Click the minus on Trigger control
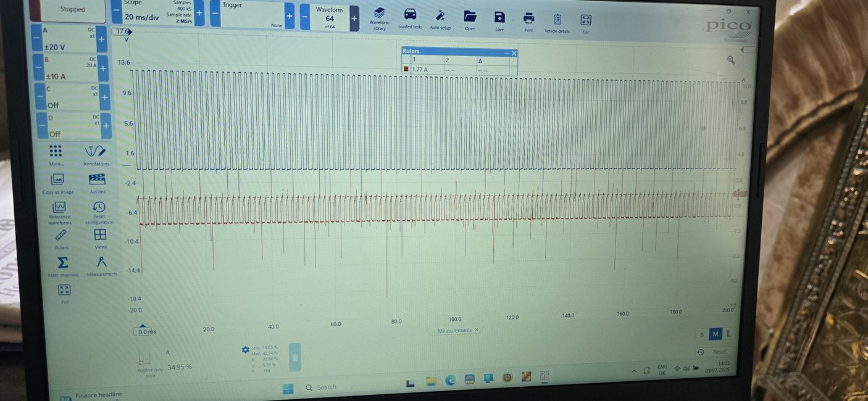868x401 pixels. point(215,13)
